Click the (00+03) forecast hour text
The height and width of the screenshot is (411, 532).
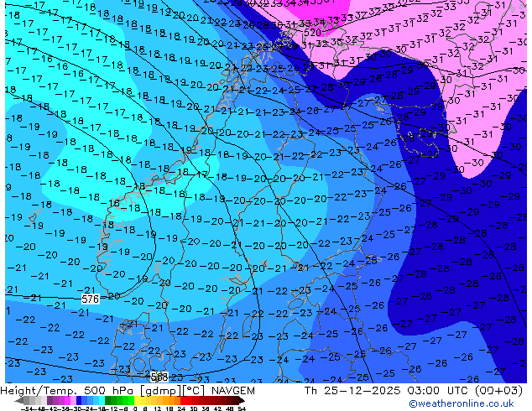(498, 390)
